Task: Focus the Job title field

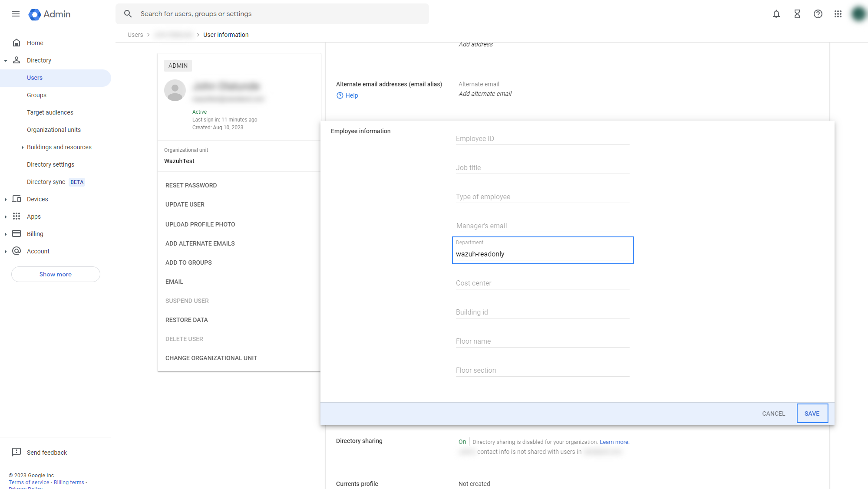Action: (542, 168)
